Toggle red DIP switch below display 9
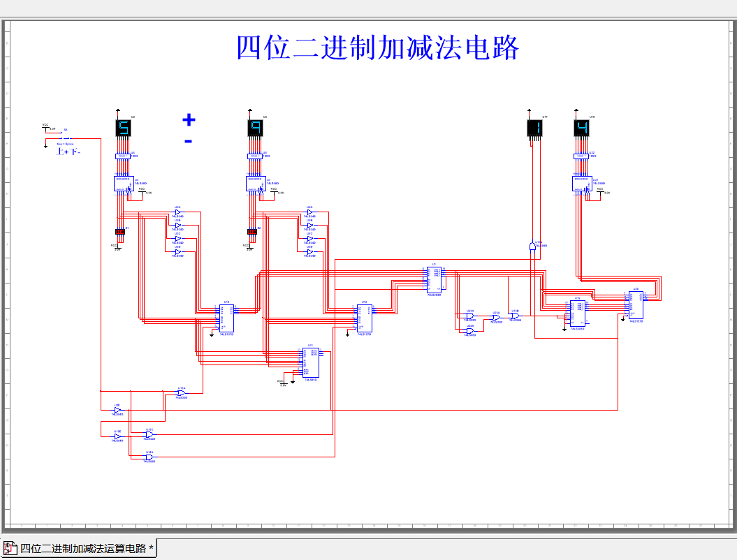The height and width of the screenshot is (560, 737). click(x=252, y=232)
